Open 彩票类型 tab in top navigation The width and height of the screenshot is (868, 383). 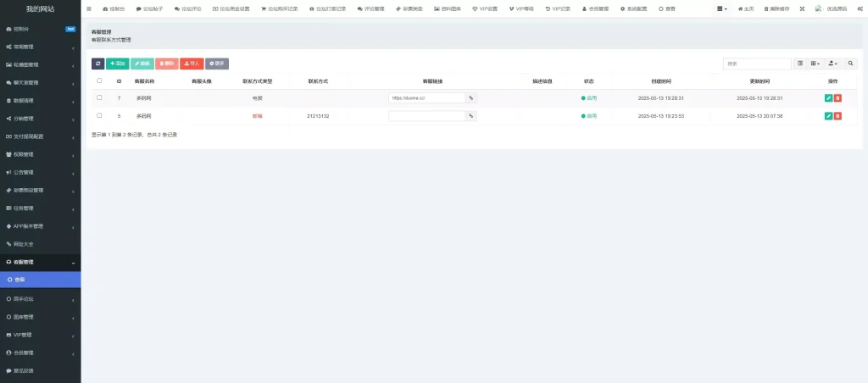[x=409, y=8]
